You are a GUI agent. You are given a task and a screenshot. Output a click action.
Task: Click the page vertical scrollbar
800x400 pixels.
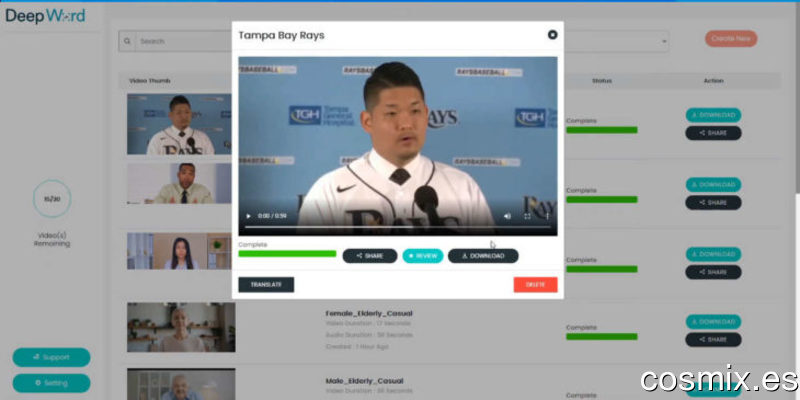pos(797,97)
